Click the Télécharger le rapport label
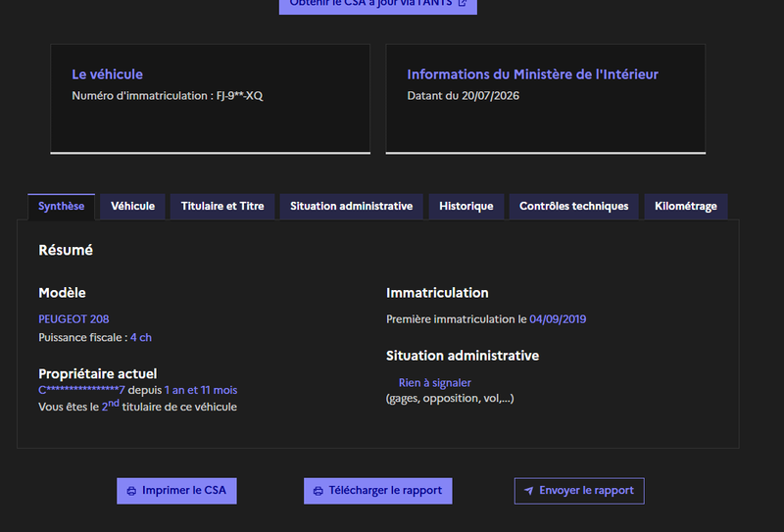Viewport: 784px width, 532px height. [385, 491]
